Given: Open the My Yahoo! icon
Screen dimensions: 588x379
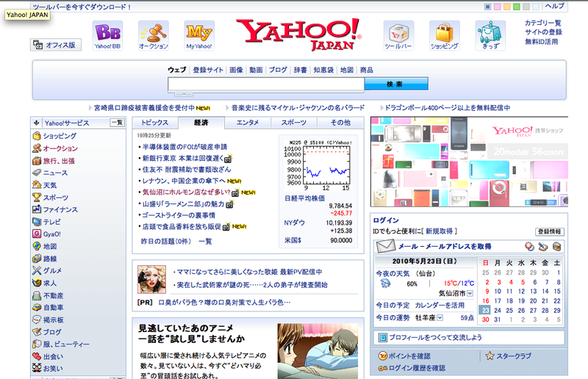Looking at the screenshot, I should [x=199, y=35].
